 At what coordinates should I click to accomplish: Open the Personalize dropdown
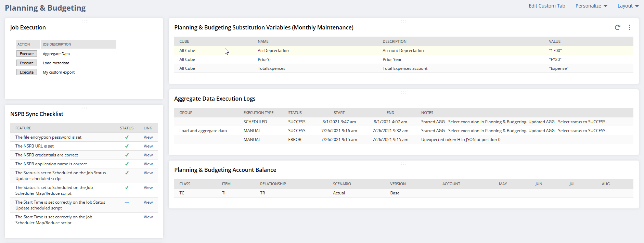click(591, 6)
